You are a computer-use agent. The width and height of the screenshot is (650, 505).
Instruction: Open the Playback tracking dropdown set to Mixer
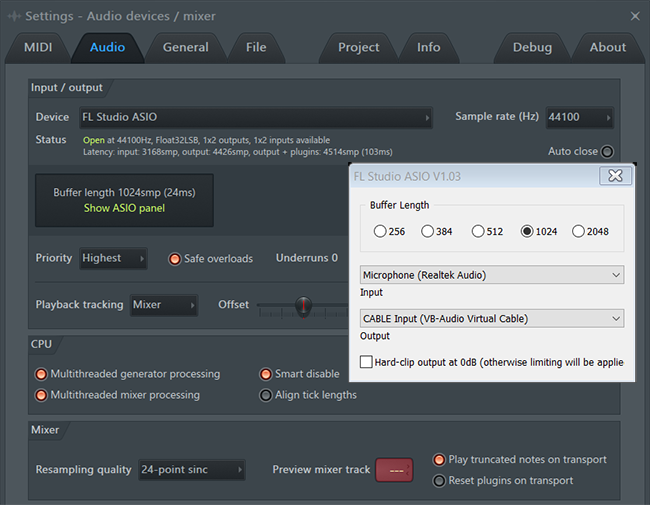coord(164,305)
